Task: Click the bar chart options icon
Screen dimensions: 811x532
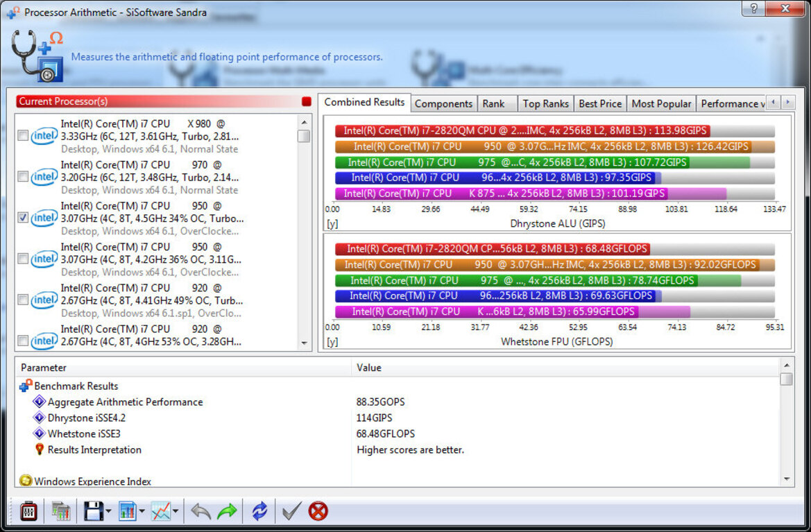Action: pyautogui.click(x=127, y=511)
